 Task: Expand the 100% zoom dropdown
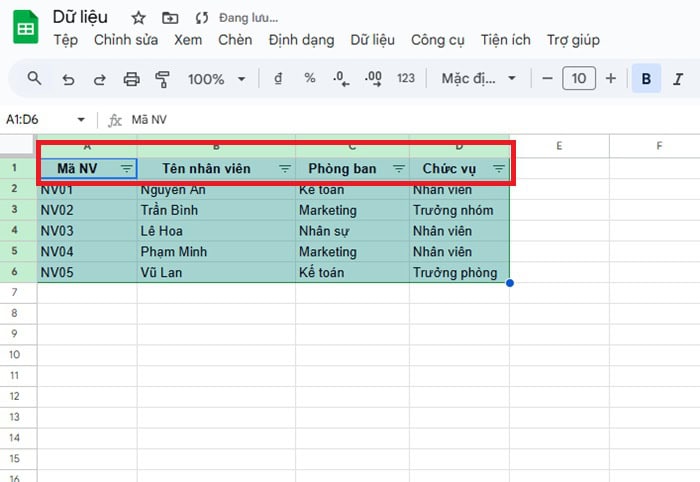point(215,78)
